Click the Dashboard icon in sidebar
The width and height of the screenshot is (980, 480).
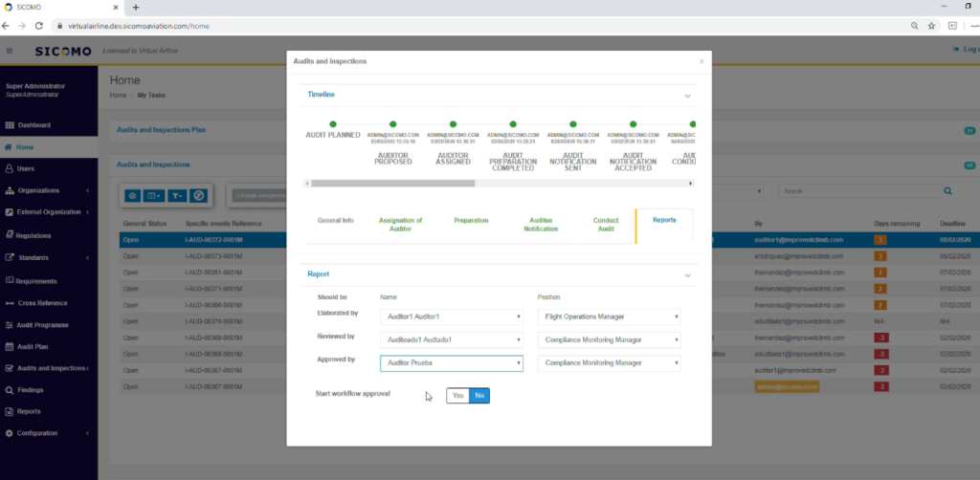coord(10,125)
